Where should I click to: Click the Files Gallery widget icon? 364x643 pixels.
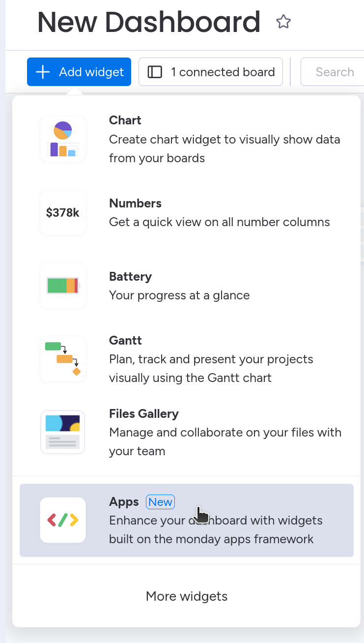63,432
